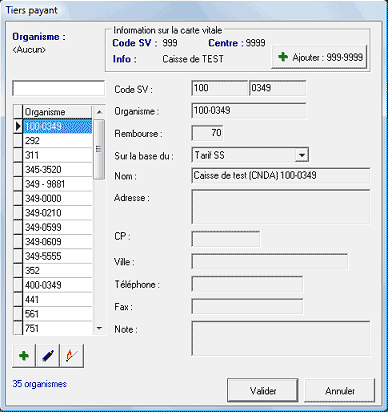Select list row 561
The height and width of the screenshot is (412, 388).
(x=57, y=314)
